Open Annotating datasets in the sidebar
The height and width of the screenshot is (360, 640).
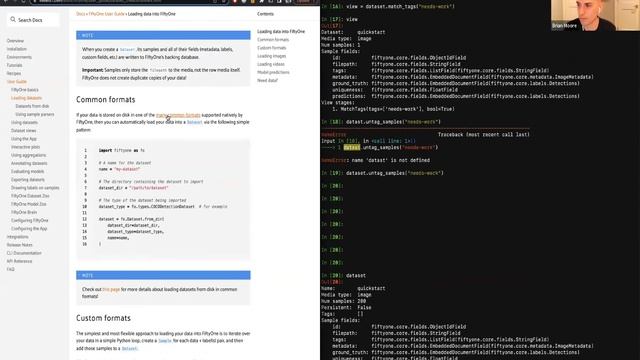[29, 163]
